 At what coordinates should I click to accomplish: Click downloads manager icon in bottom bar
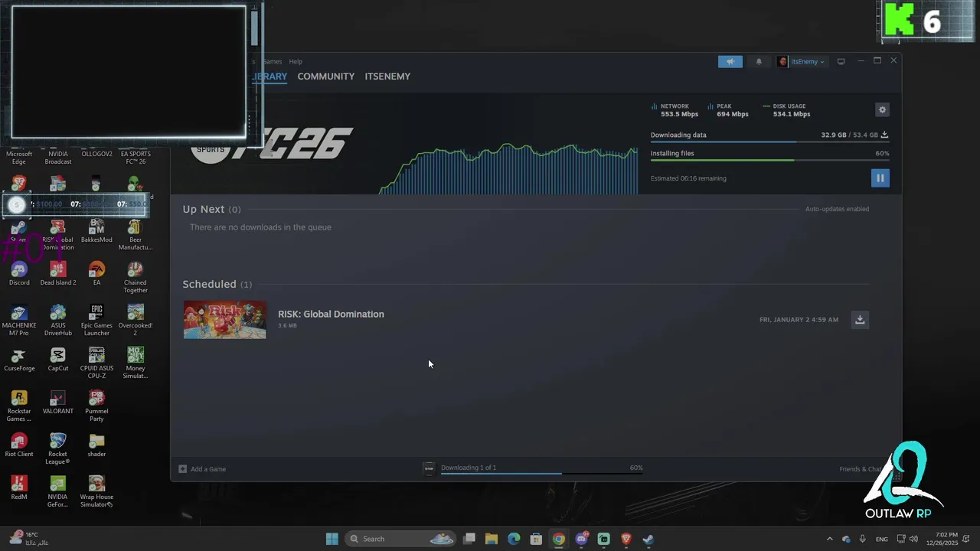click(429, 468)
